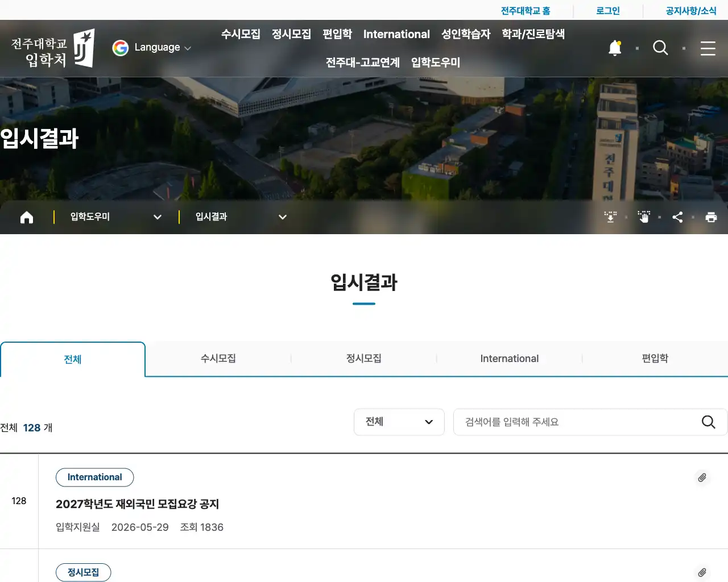The width and height of the screenshot is (728, 582).
Task: Open post 2027학년도 재외국민 모집요강 공지
Action: (x=137, y=504)
